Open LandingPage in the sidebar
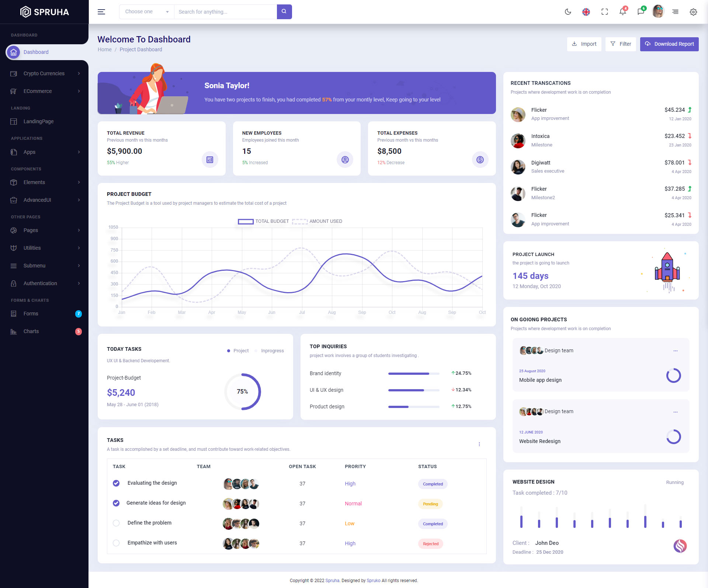 [x=38, y=121]
